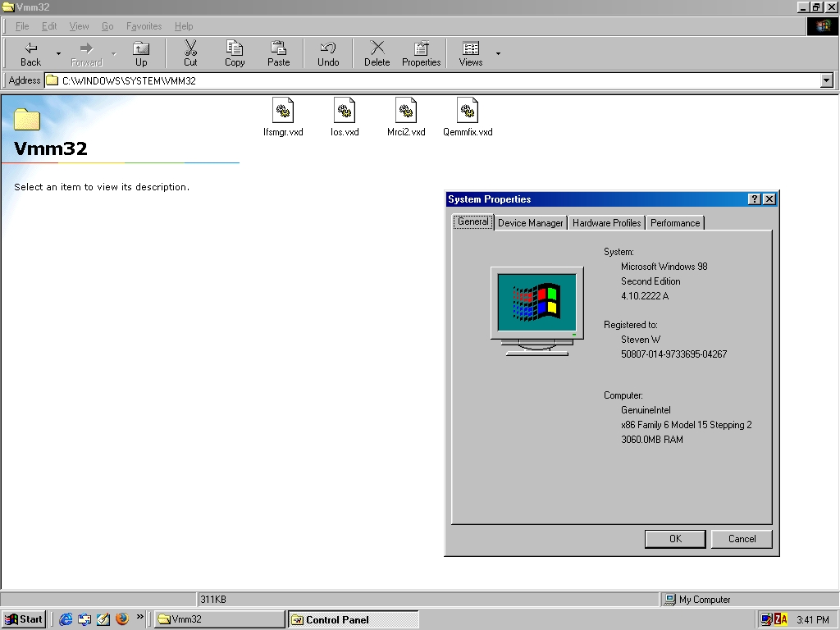Viewport: 840px width, 630px height.
Task: Open the View menu
Action: [x=79, y=26]
